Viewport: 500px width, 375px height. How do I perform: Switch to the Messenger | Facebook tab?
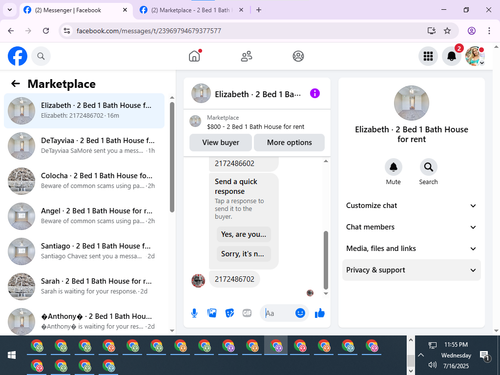[x=76, y=10]
